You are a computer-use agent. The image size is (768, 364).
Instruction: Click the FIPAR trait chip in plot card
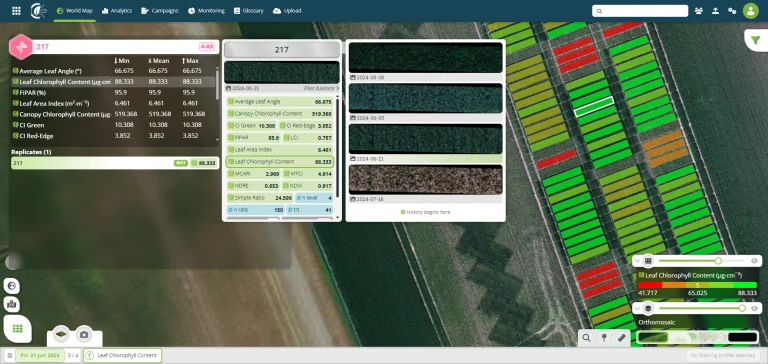254,138
